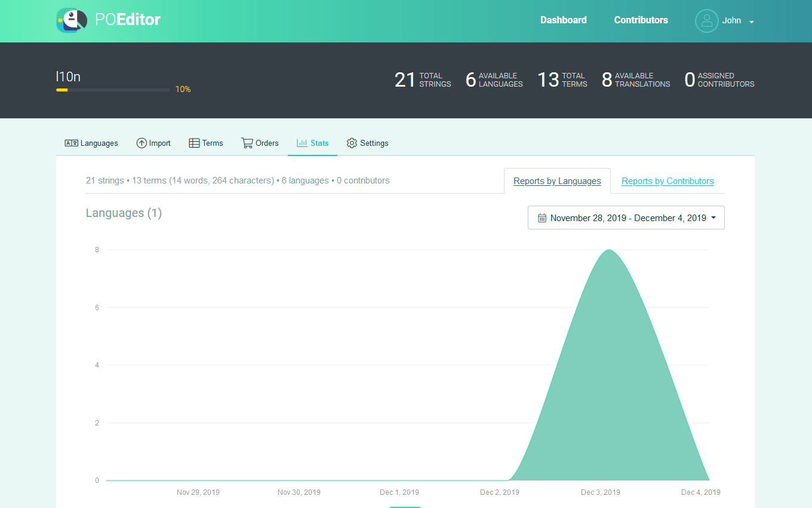Click the calendar icon in the date selector
The width and height of the screenshot is (812, 508).
point(542,217)
